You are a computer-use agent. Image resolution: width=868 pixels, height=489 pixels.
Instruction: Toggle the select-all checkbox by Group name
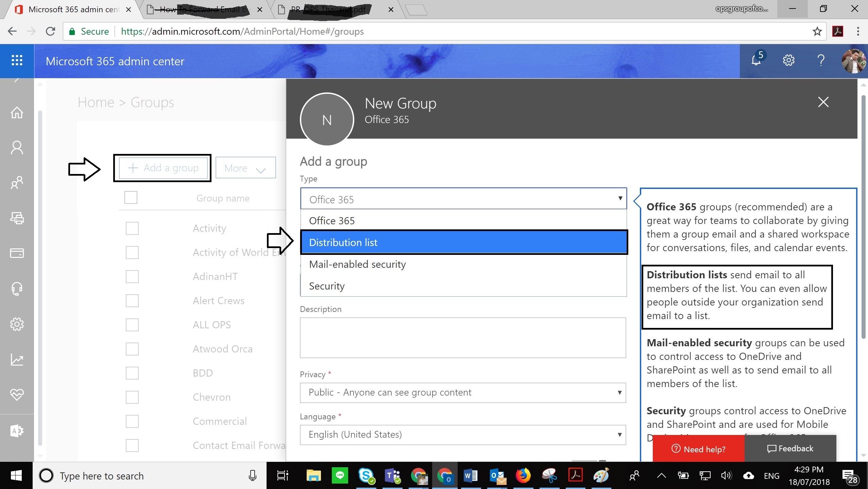131,197
